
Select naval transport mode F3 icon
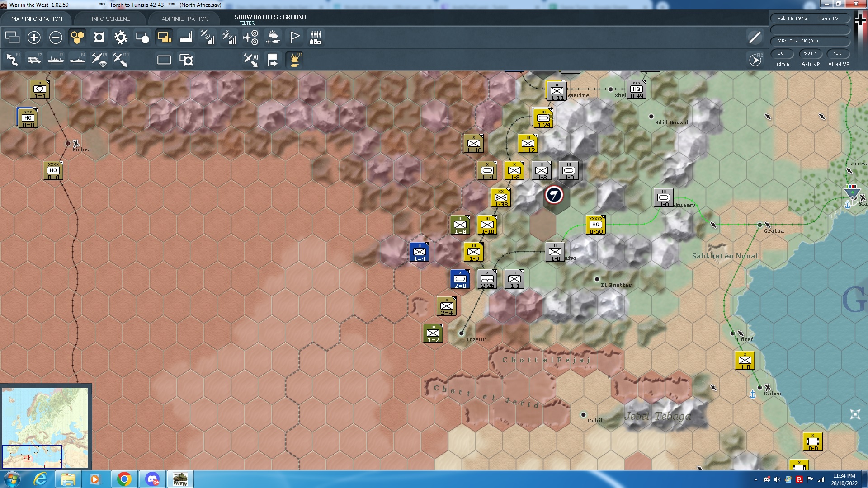pyautogui.click(x=56, y=60)
